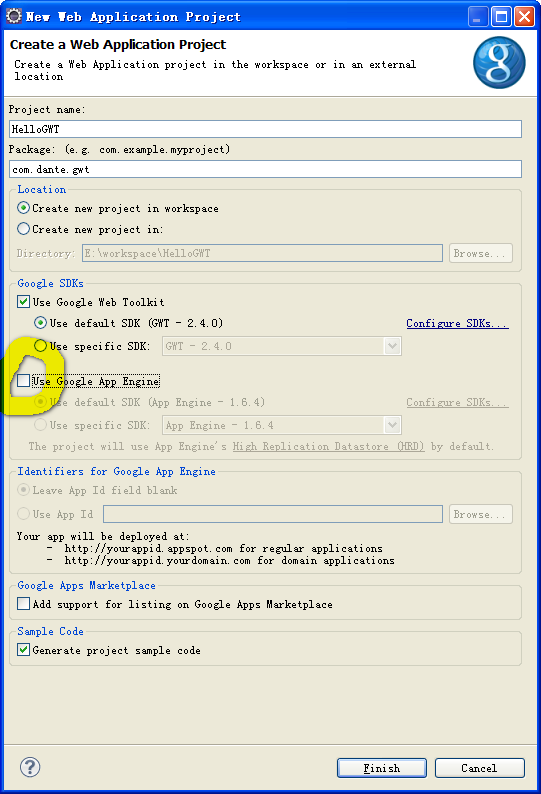
Task: Click the http://yourappid.yourdomain.com text line
Action: pyautogui.click(x=229, y=561)
